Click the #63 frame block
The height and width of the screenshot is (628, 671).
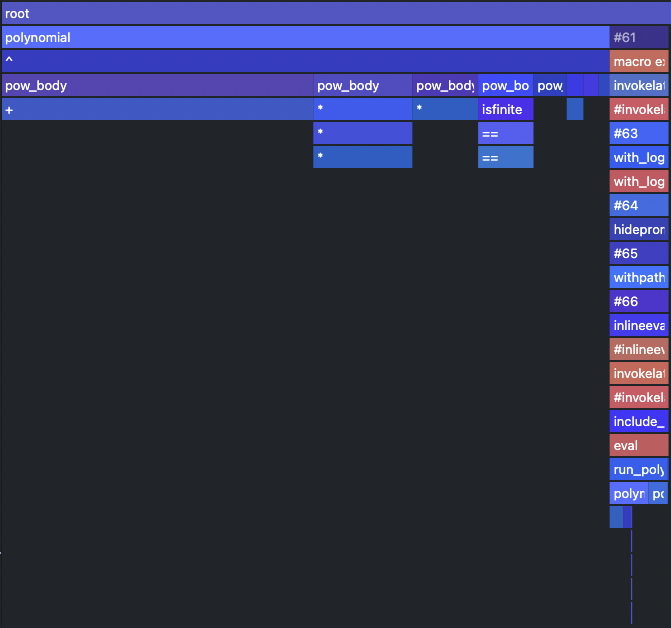click(x=639, y=133)
